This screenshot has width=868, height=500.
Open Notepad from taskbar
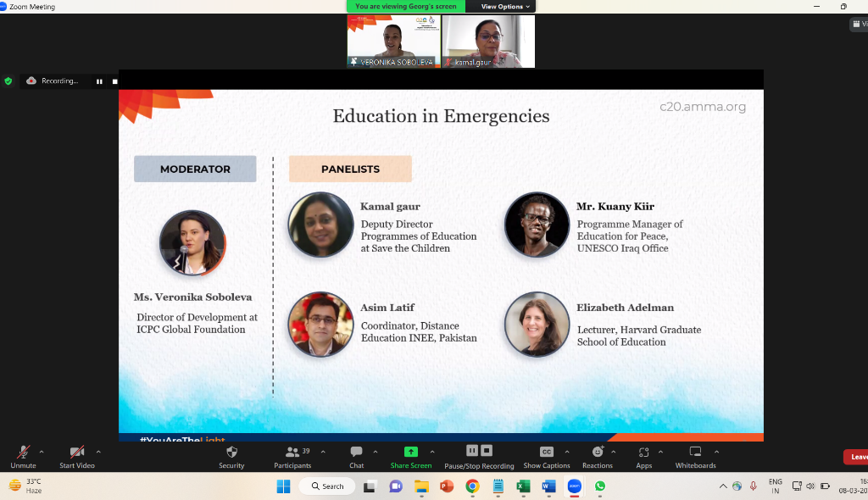pyautogui.click(x=498, y=486)
